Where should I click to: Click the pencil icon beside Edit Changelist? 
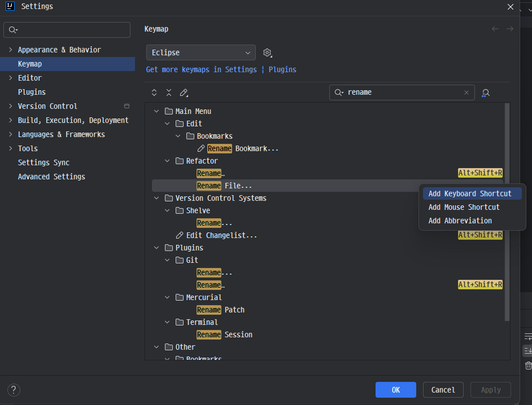tap(179, 235)
